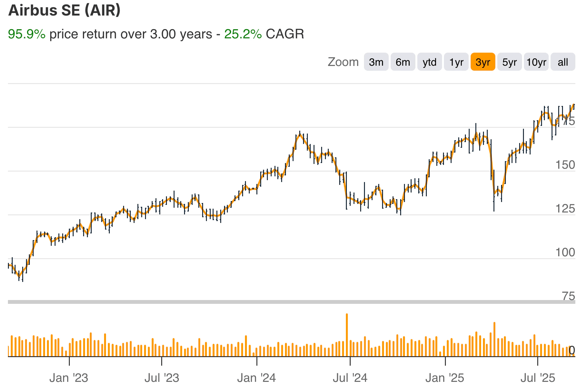Click the Zoom label
Image resolution: width=582 pixels, height=392 pixels.
343,62
